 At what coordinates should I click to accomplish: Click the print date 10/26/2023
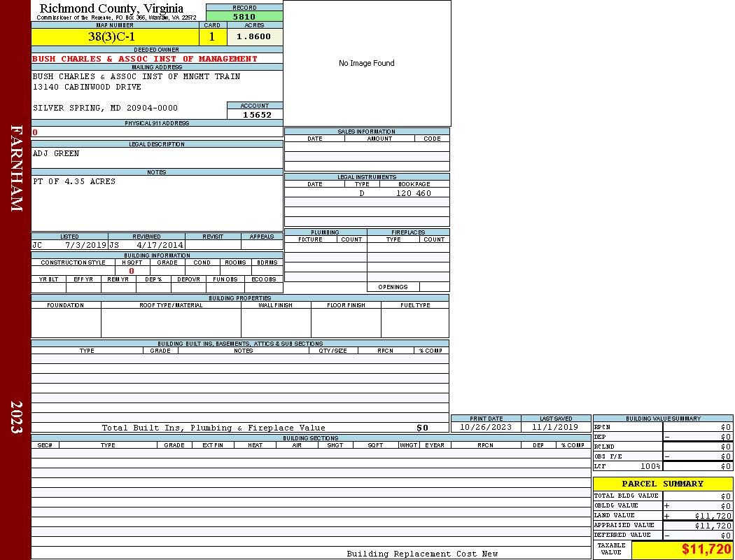[x=485, y=427]
